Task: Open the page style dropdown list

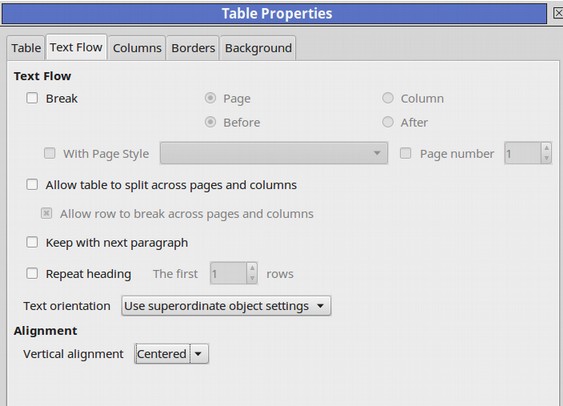Action: coord(274,153)
